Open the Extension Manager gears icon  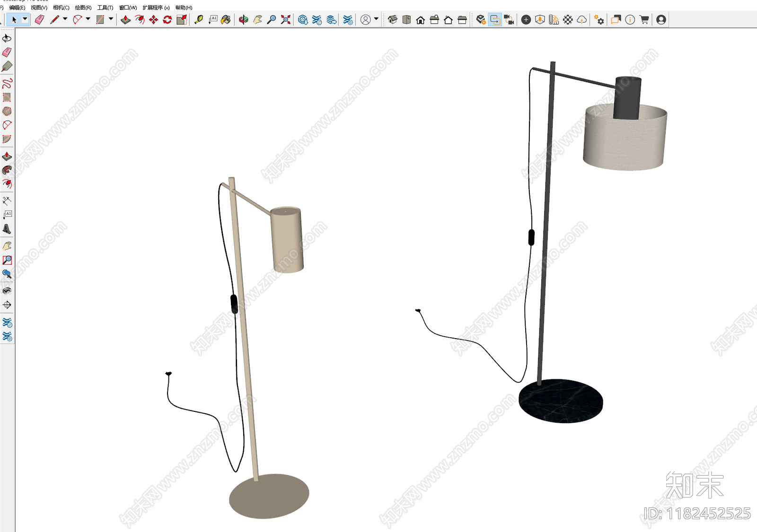point(599,19)
